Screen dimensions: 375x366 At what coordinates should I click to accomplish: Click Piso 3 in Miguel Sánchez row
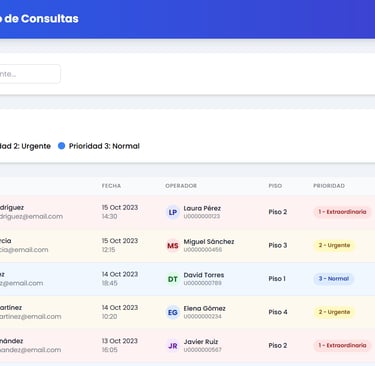click(x=278, y=245)
